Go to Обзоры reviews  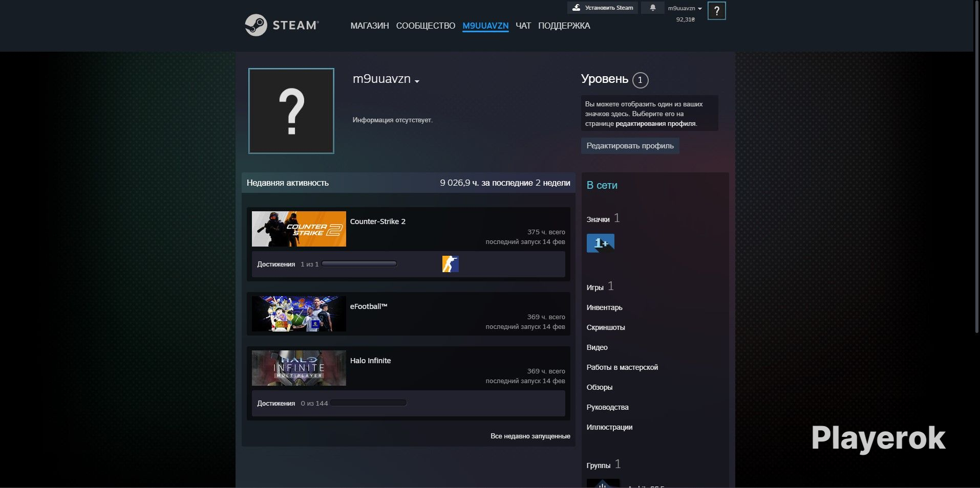tap(600, 387)
